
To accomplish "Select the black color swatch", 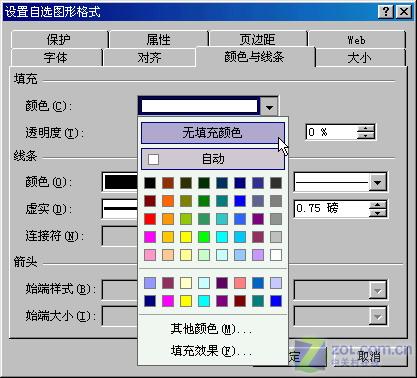I will tap(150, 183).
